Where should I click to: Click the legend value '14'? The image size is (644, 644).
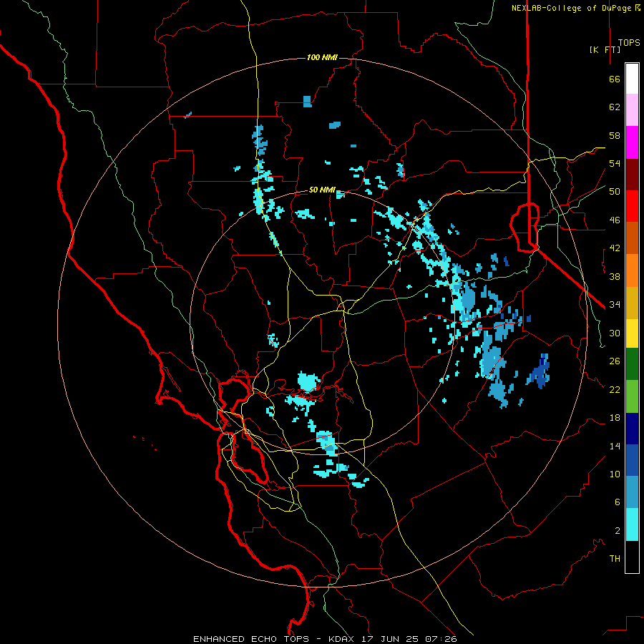tap(615, 446)
